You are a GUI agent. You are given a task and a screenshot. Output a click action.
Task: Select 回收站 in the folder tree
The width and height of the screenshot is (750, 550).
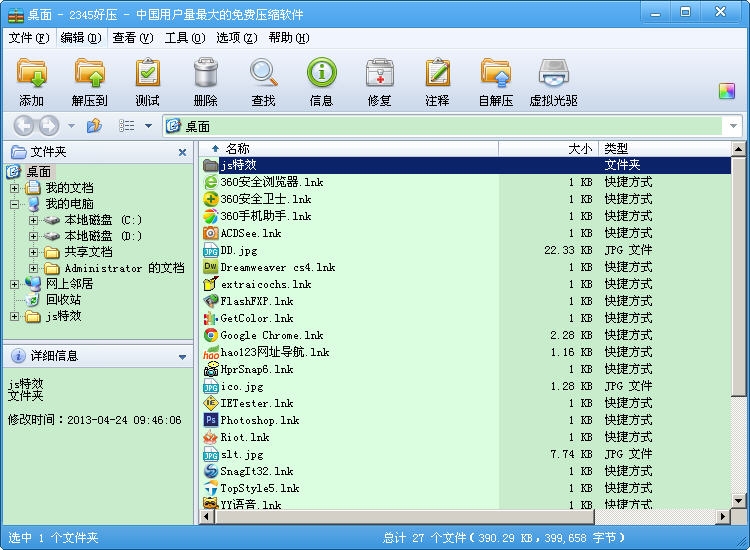pyautogui.click(x=63, y=300)
